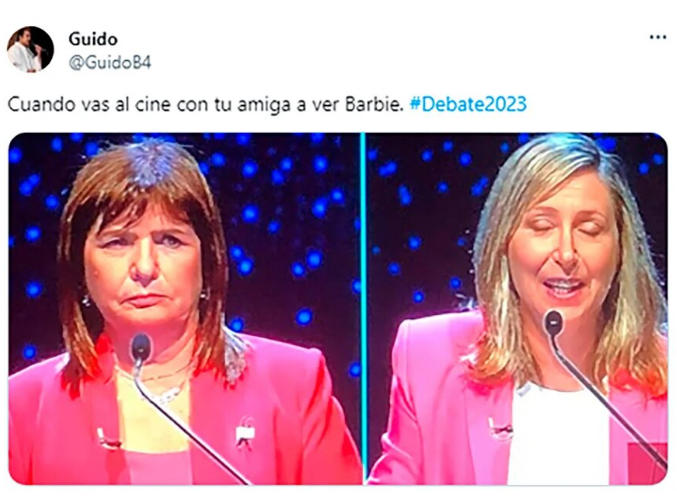Click the cyan divider between the photos

[x=363, y=308]
